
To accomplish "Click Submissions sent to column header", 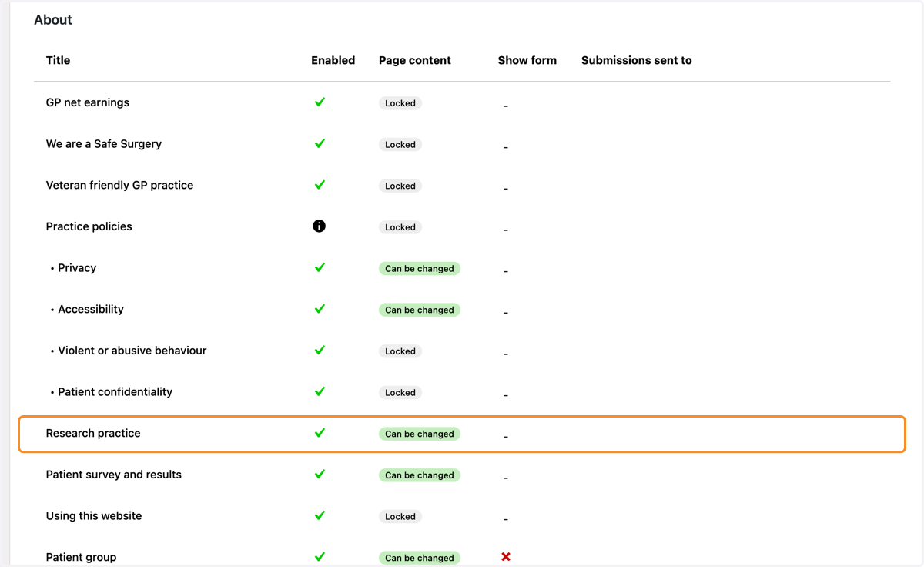I will coord(637,60).
